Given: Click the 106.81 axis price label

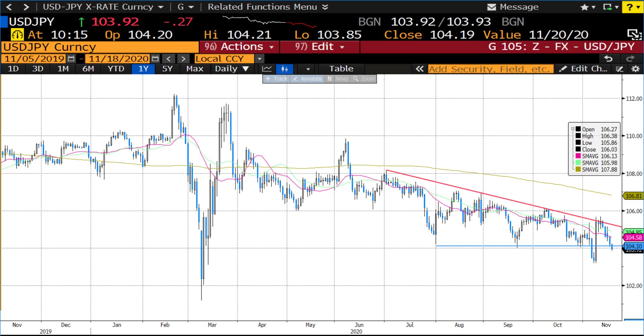Looking at the screenshot, I should 633,196.
